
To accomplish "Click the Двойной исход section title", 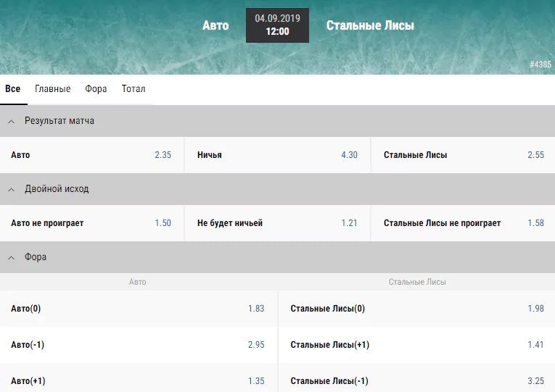I will [x=57, y=189].
